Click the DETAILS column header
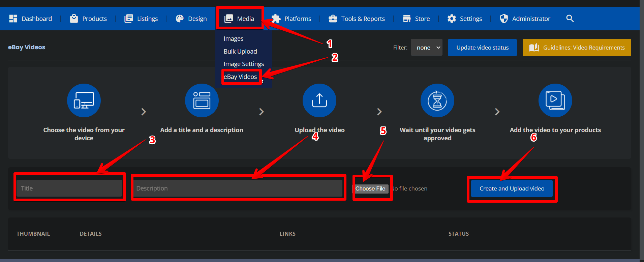 (x=91, y=234)
